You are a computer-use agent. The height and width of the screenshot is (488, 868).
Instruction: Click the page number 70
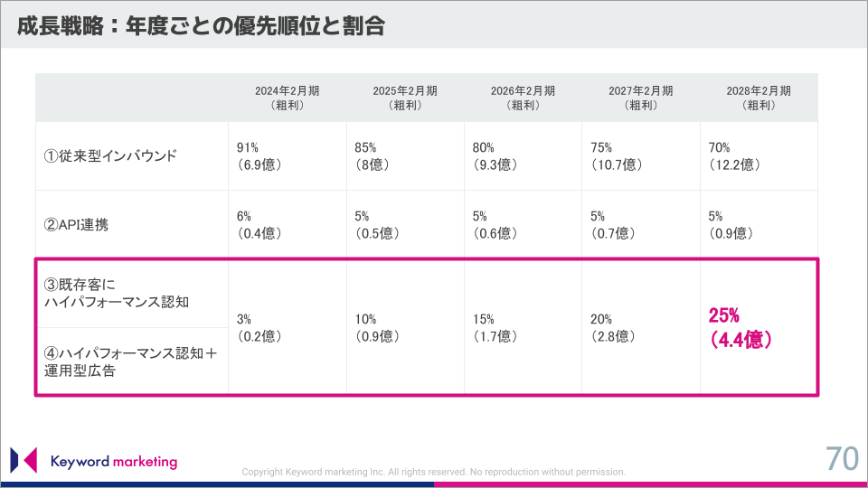842,459
